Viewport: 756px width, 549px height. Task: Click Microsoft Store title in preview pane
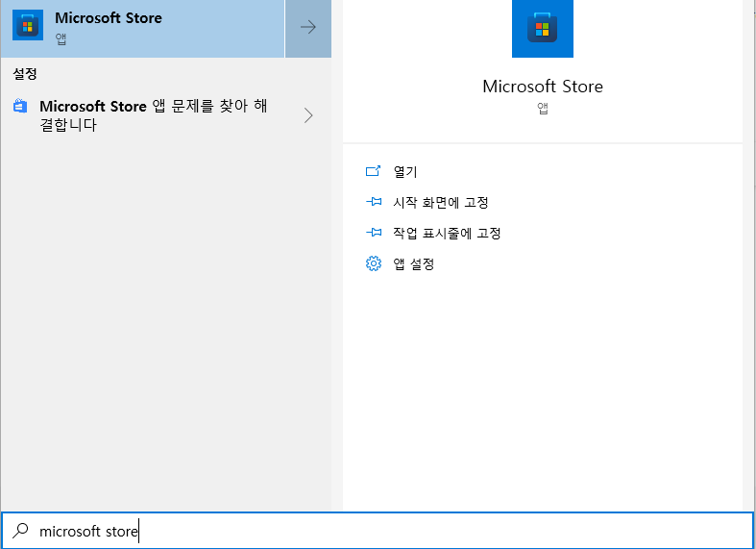[x=543, y=87]
